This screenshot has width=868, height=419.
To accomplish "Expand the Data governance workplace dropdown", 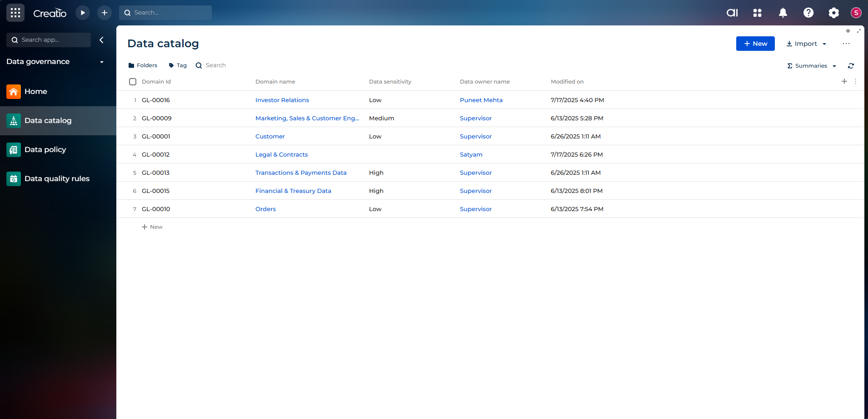I will (x=101, y=62).
